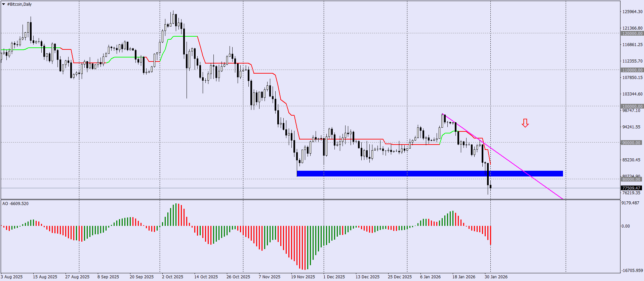Click the 85230.45 price scale value
This screenshot has width=644, height=281.
631,160
